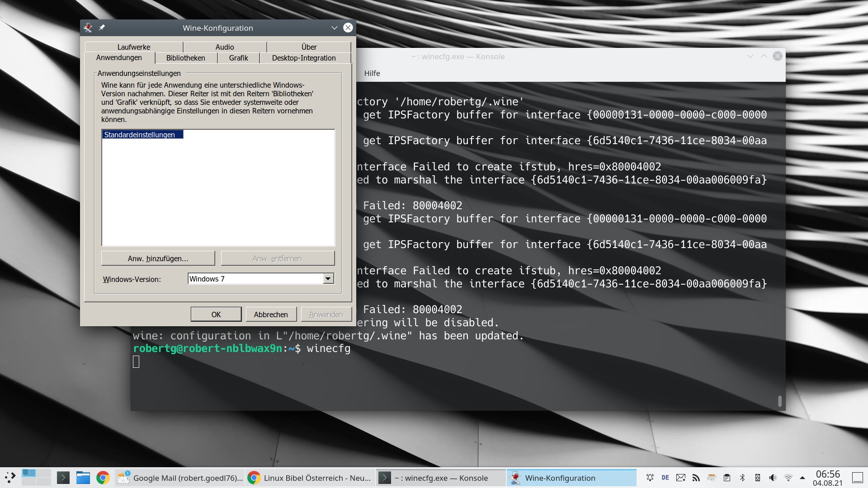The height and width of the screenshot is (488, 868).
Task: Confirm settings with the OK button
Action: [216, 314]
